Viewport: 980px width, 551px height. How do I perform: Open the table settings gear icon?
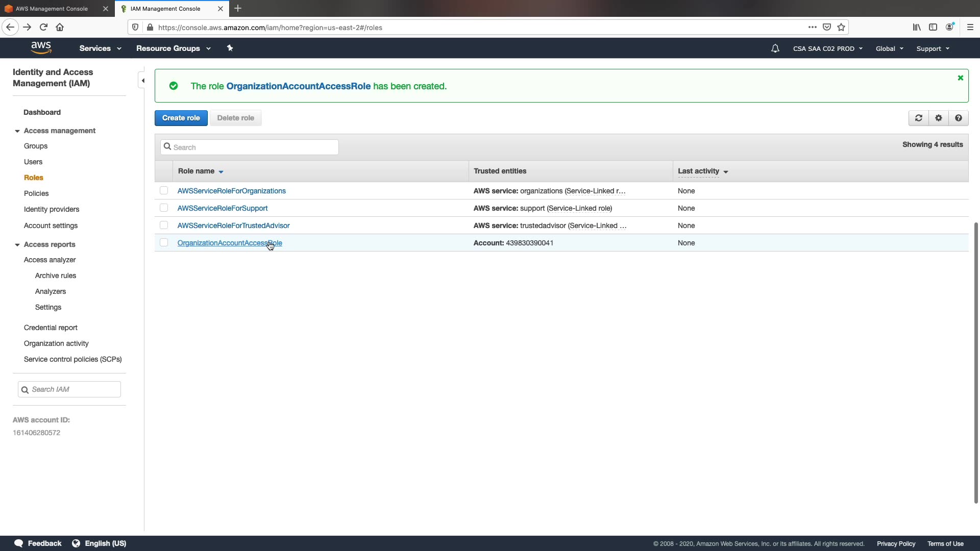[x=938, y=118]
